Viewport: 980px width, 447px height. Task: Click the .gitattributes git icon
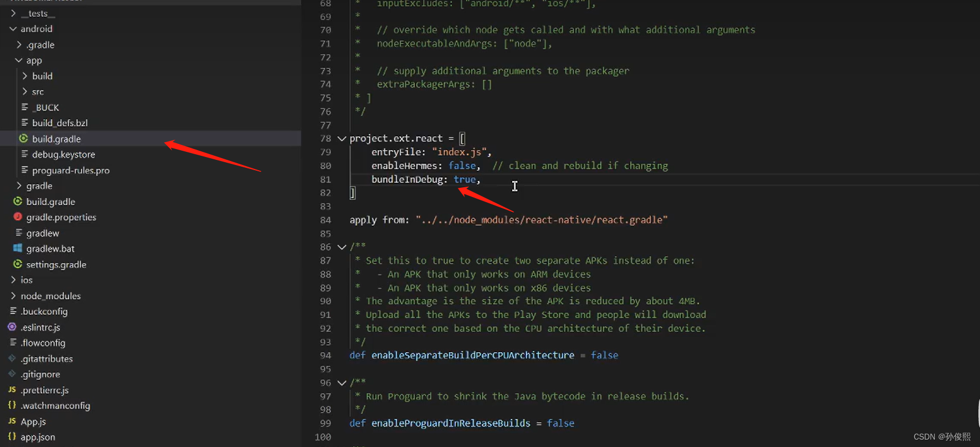(12, 359)
